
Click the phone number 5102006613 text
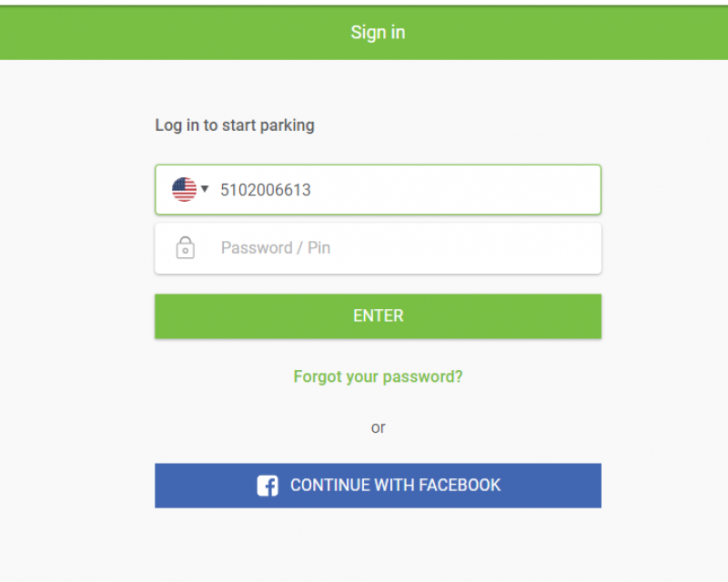(266, 190)
